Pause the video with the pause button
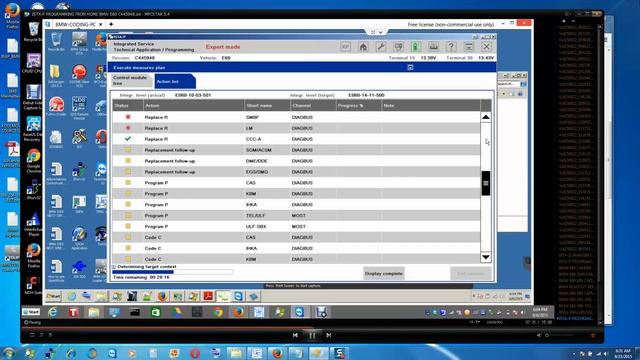This screenshot has height=360, width=640. click(x=312, y=335)
